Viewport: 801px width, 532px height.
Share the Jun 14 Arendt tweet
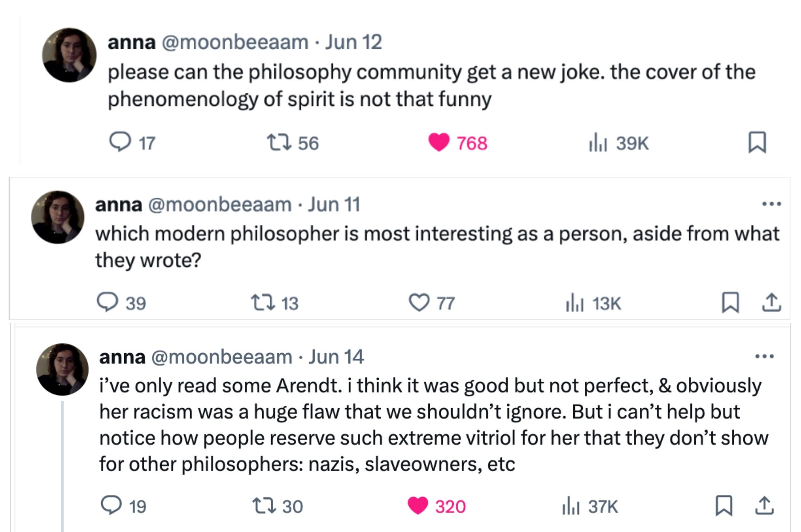(764, 506)
